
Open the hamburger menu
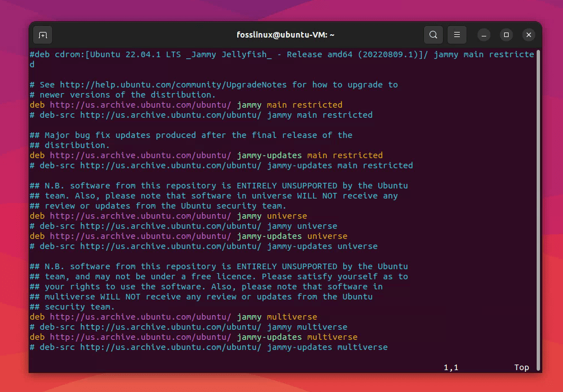[456, 35]
